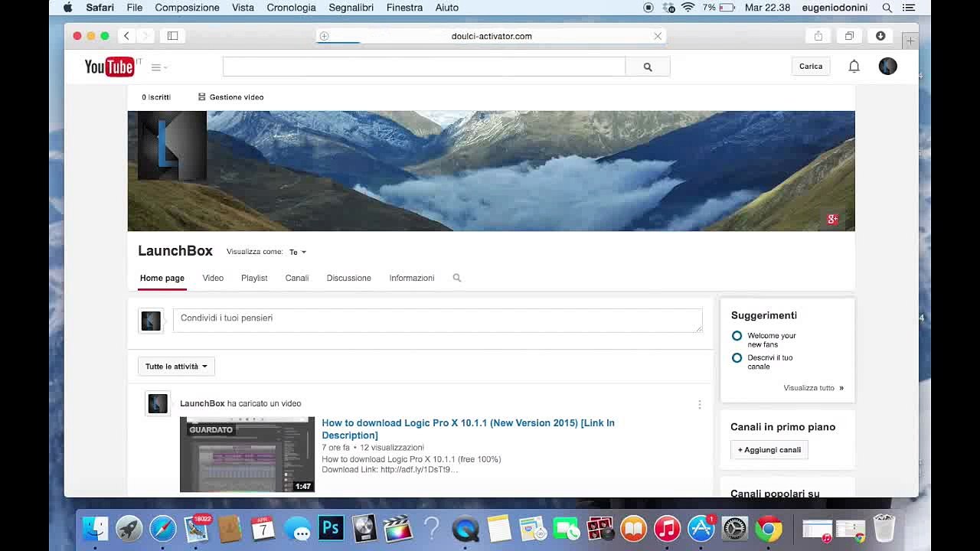Viewport: 980px width, 551px height.
Task: Show Safari sidebar
Action: tap(172, 36)
